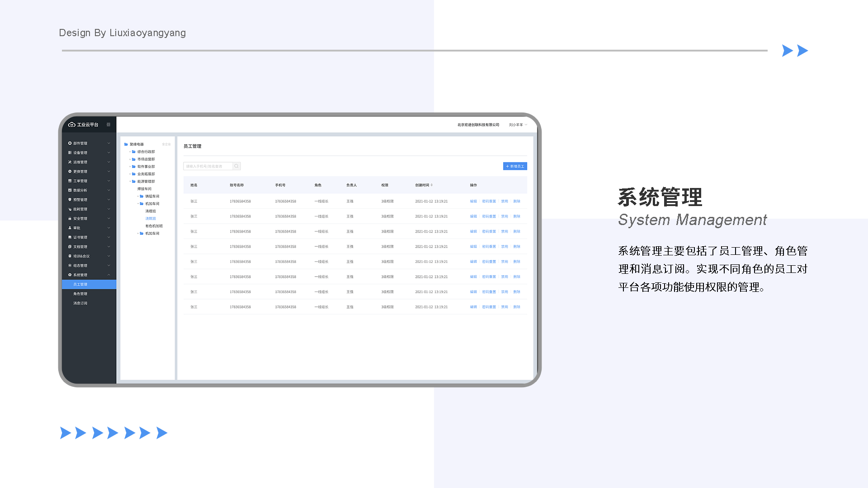Click the 审批 person icon
This screenshot has width=868, height=488.
pyautogui.click(x=70, y=228)
